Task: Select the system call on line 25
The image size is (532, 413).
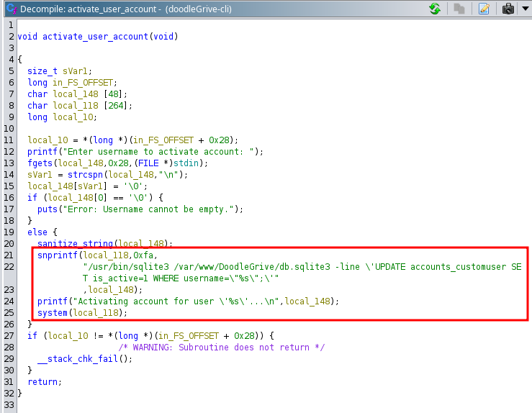Action: 53,313
